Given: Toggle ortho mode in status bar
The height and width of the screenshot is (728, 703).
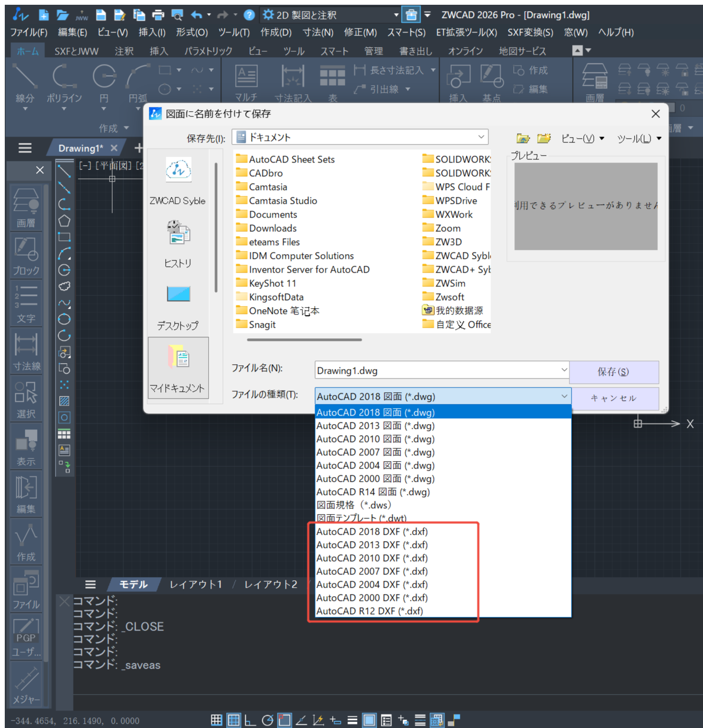Looking at the screenshot, I should 250,720.
